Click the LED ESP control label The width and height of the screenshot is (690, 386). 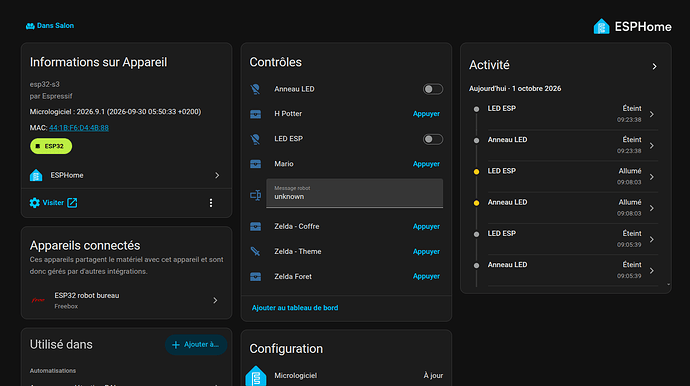(x=288, y=139)
